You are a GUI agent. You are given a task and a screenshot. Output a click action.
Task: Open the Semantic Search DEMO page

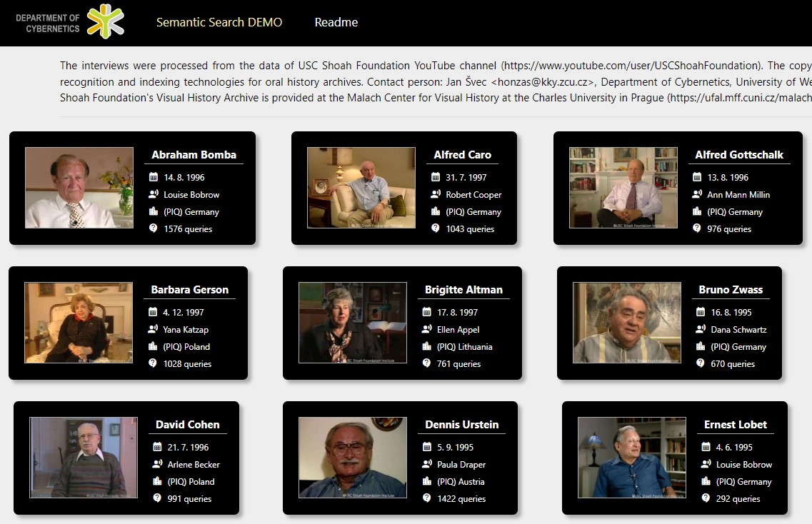coord(219,22)
